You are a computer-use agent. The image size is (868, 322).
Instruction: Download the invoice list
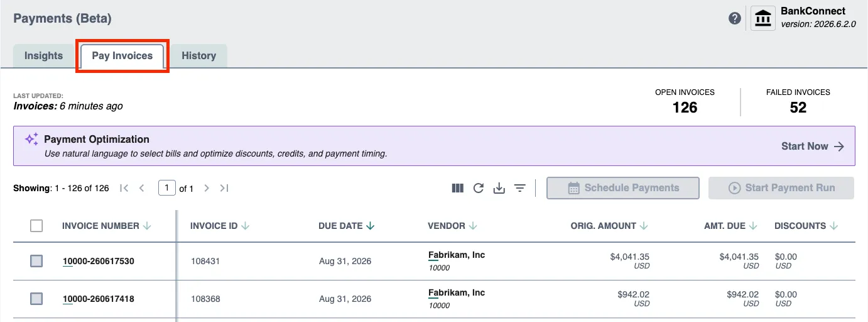pos(499,188)
